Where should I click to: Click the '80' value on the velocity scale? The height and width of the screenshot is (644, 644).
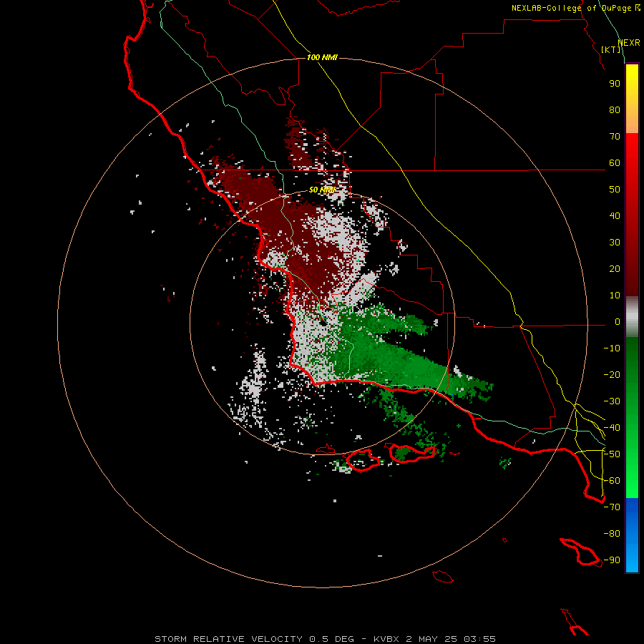click(615, 109)
